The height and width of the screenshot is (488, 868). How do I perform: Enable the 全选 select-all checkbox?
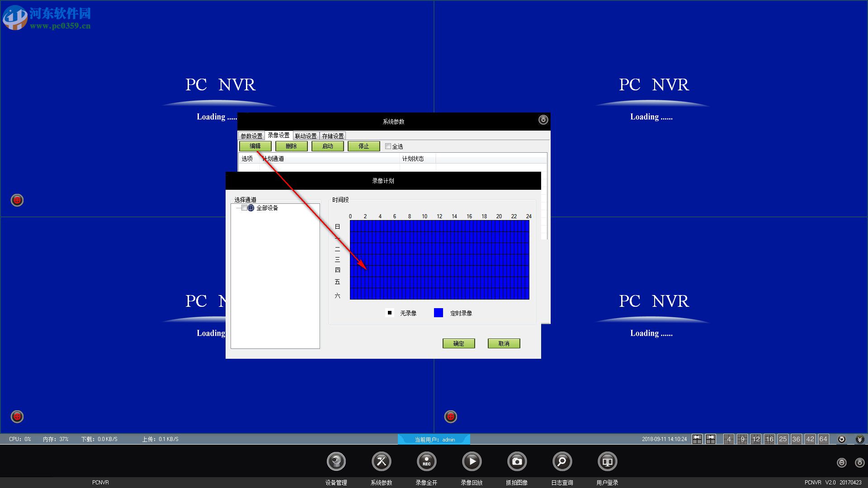[x=388, y=146]
